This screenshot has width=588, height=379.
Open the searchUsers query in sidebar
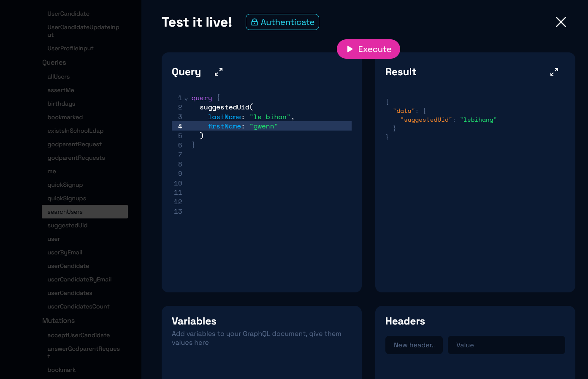coord(65,212)
